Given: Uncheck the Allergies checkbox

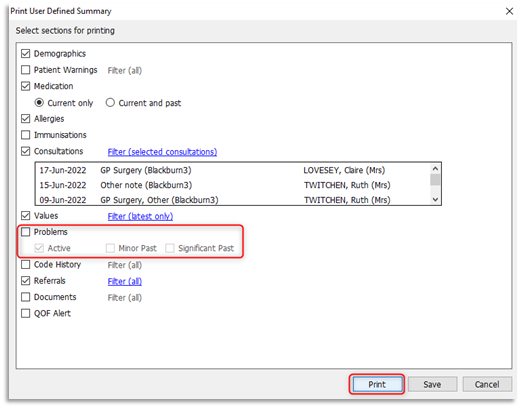Looking at the screenshot, I should click(x=25, y=119).
